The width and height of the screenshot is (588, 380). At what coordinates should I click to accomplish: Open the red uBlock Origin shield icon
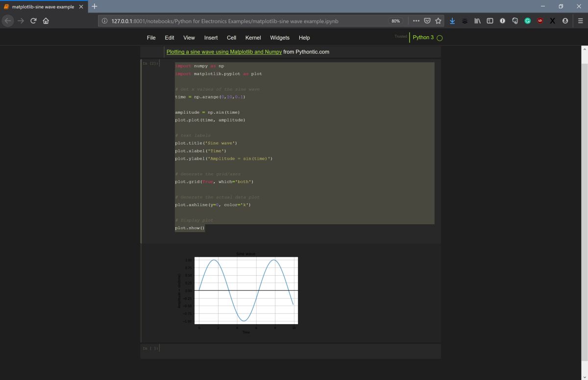pos(540,21)
